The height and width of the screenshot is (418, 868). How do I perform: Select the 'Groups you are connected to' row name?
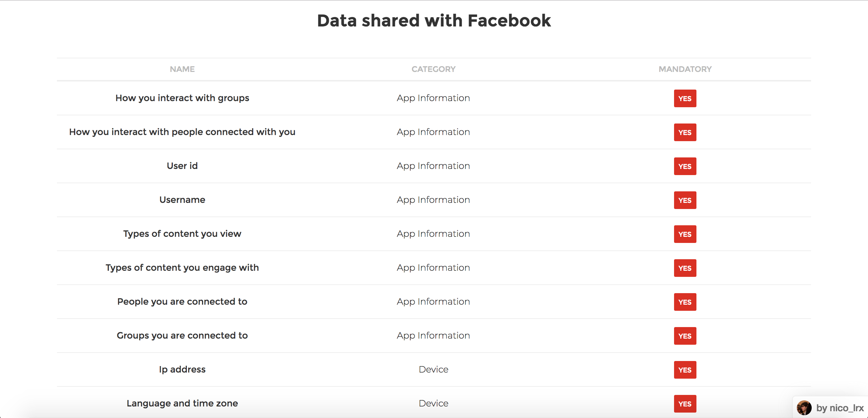coord(182,336)
